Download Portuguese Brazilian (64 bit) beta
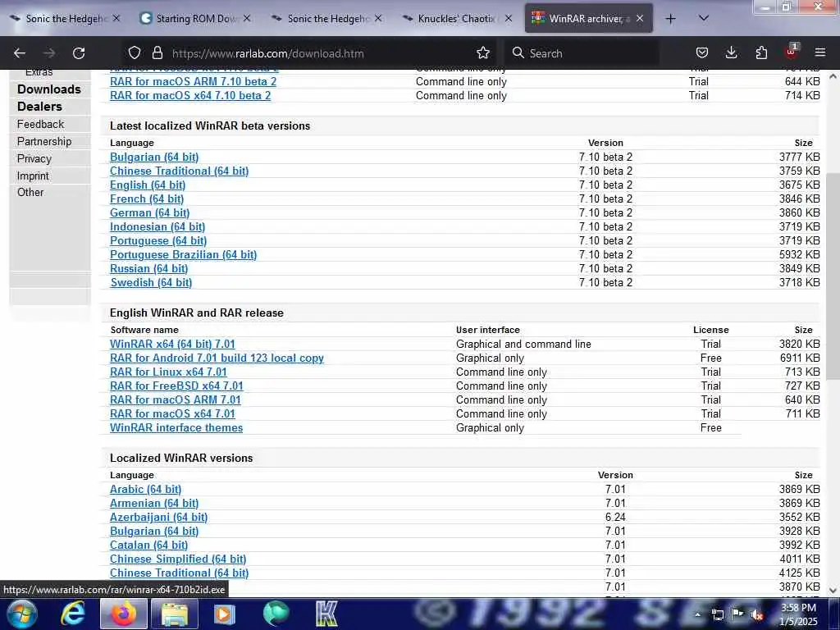 [183, 254]
